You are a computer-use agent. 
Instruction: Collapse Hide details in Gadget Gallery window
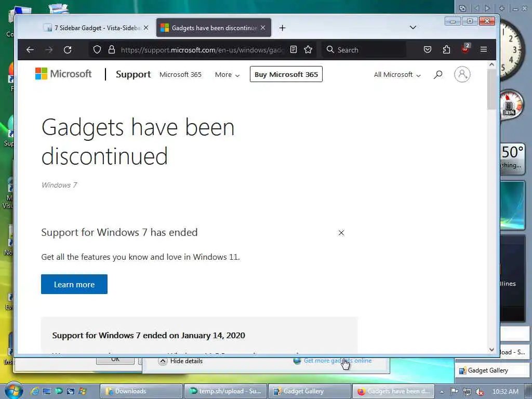(180, 361)
